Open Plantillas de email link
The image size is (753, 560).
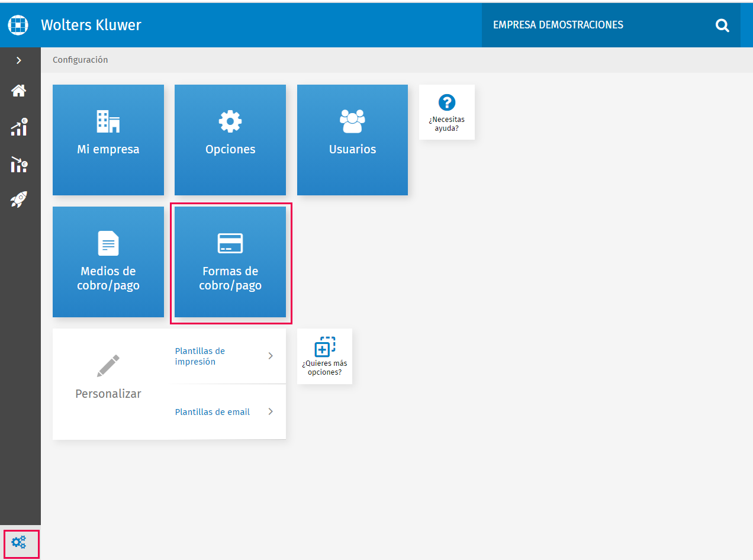213,412
